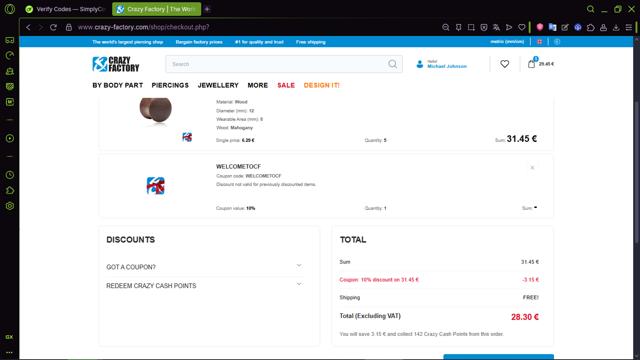640x360 pixels.
Task: Open sidebar extensions cube icon
Action: click(x=10, y=191)
